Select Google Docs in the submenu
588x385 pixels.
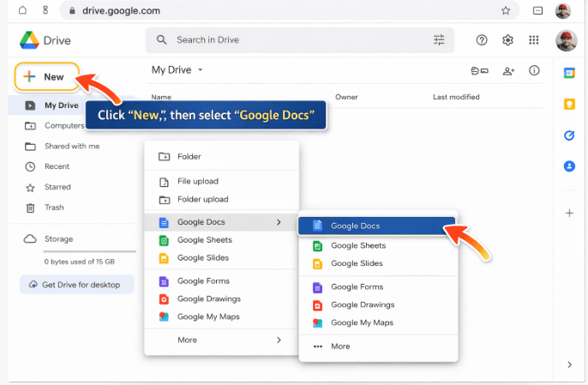pos(355,226)
